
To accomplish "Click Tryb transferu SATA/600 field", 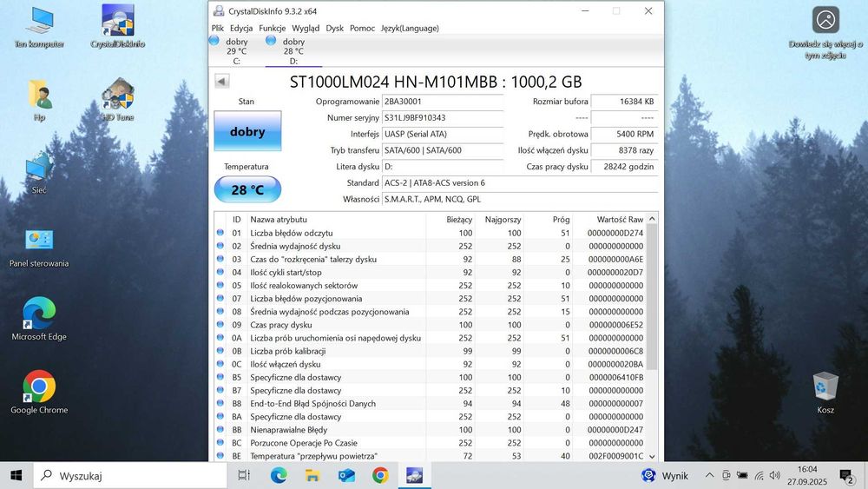I will 443,150.
